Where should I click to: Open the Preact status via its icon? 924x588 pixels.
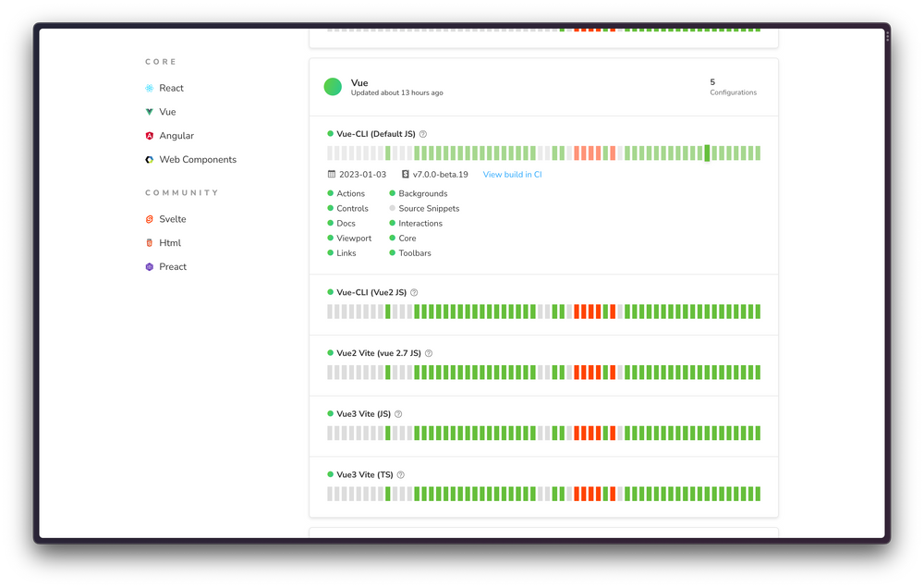coord(149,266)
